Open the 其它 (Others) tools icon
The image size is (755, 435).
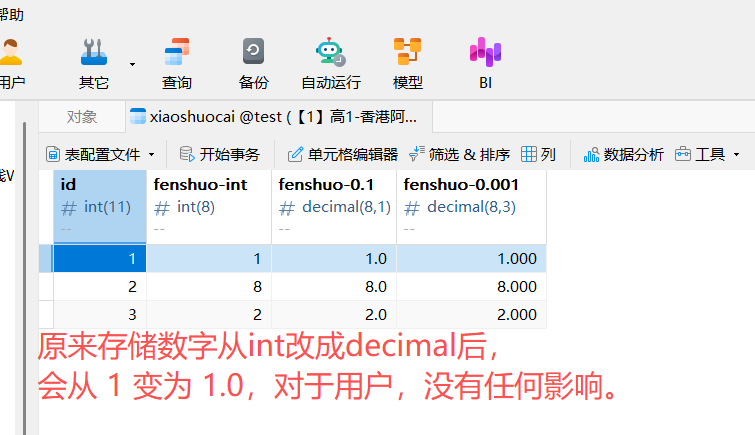coord(94,52)
